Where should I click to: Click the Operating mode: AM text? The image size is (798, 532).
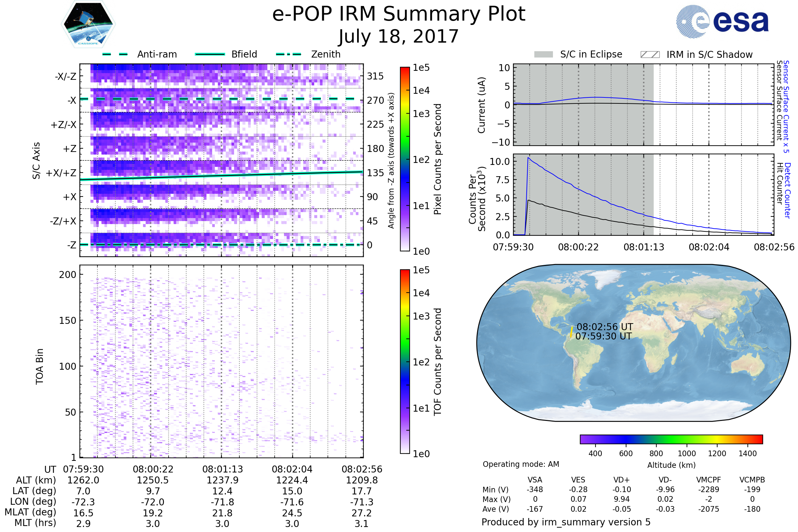click(521, 464)
